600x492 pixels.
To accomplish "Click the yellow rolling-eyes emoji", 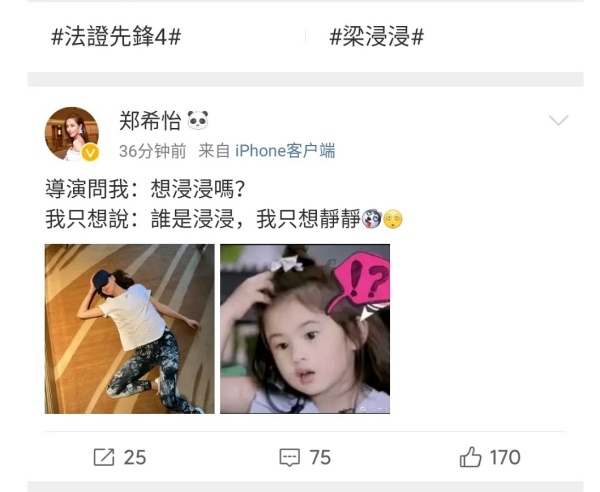I will click(393, 219).
